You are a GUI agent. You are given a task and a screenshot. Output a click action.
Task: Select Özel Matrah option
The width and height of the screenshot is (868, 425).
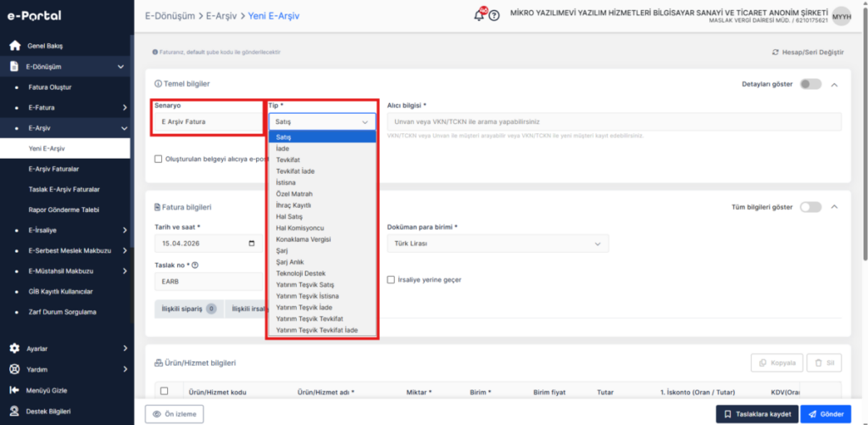(322, 194)
